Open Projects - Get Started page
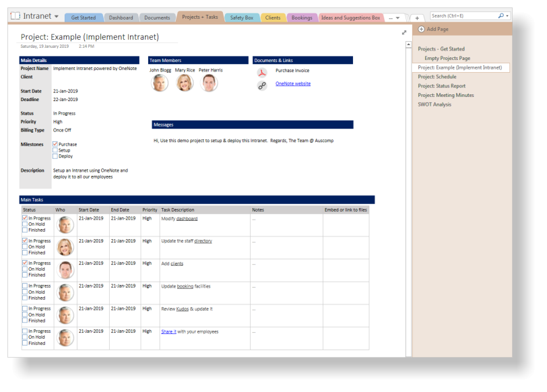Image resolution: width=547 pixels, height=392 pixels. click(x=441, y=48)
